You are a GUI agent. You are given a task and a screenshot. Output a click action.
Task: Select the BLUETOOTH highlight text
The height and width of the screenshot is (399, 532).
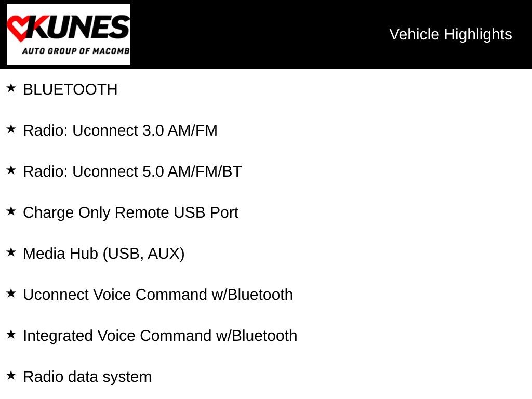(70, 89)
